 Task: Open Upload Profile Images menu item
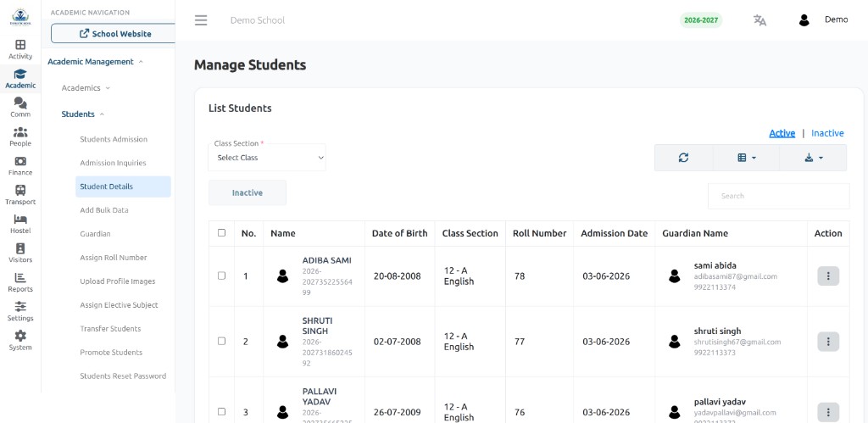coord(117,281)
